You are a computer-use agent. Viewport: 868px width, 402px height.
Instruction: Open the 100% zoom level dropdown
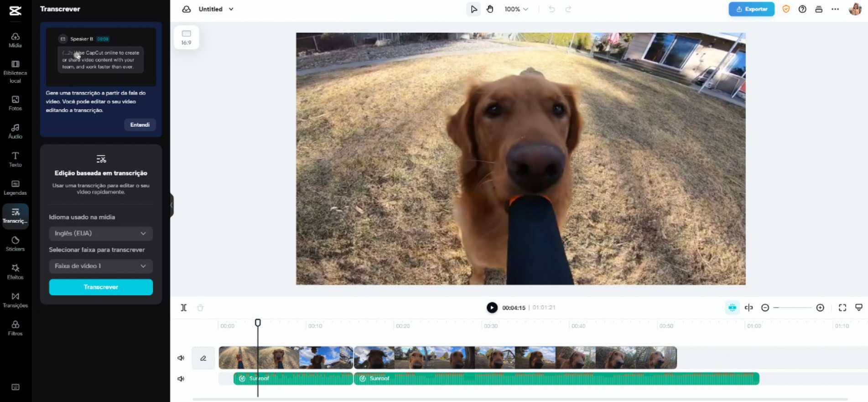click(x=516, y=9)
